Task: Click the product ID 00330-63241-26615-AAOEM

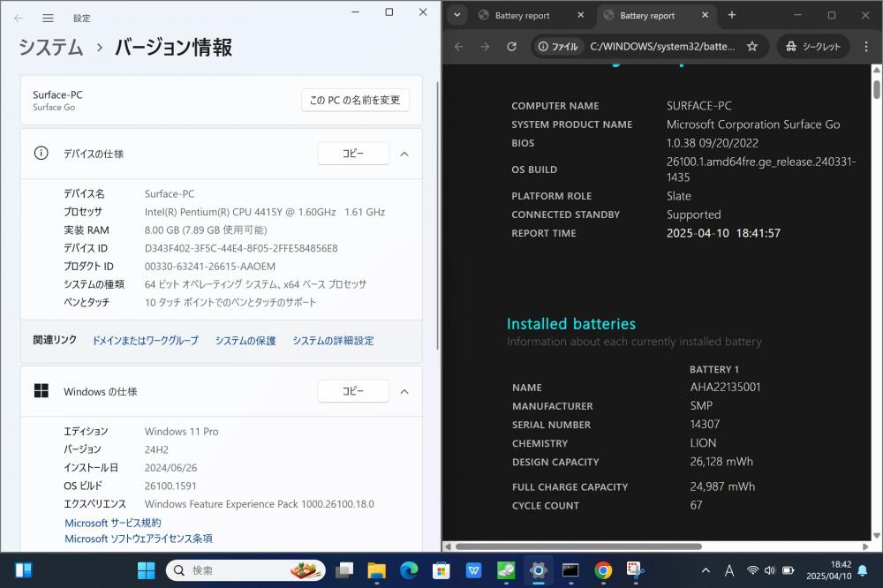Action: (210, 266)
